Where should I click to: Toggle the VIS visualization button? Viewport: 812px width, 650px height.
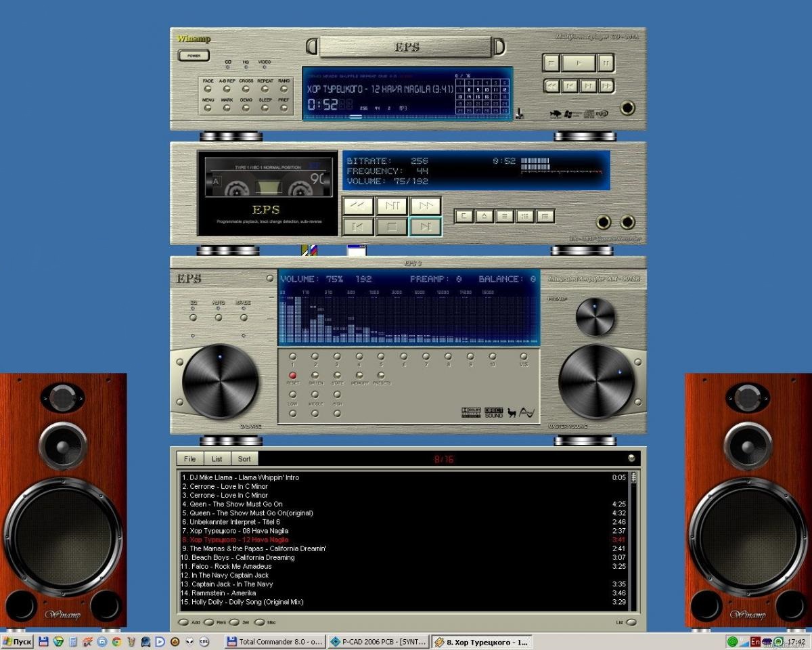tap(524, 356)
